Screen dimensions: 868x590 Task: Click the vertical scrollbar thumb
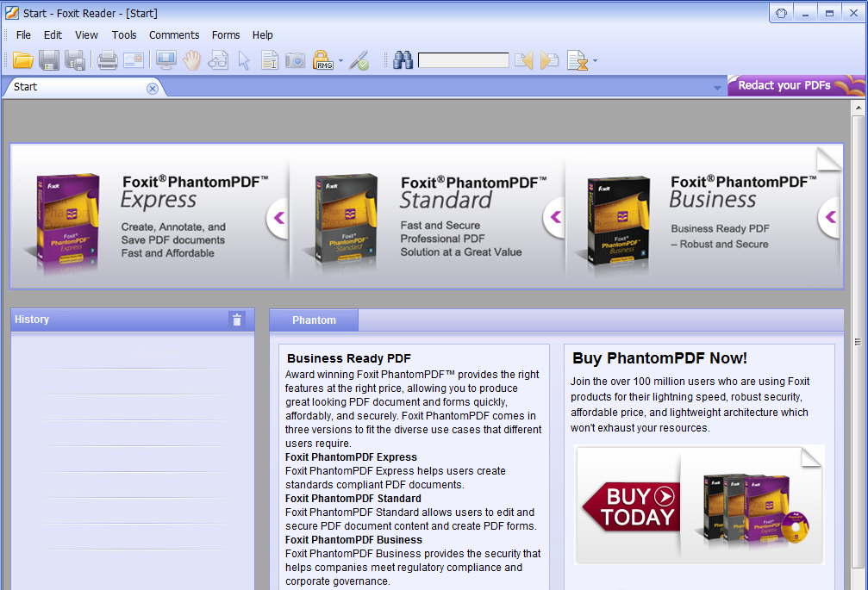pyautogui.click(x=859, y=341)
